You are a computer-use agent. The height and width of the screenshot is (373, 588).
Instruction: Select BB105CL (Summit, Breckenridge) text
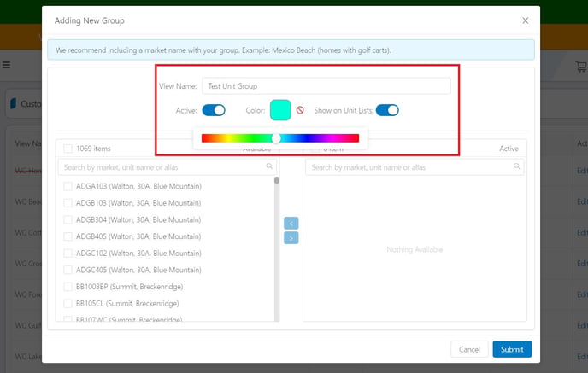pyautogui.click(x=127, y=303)
